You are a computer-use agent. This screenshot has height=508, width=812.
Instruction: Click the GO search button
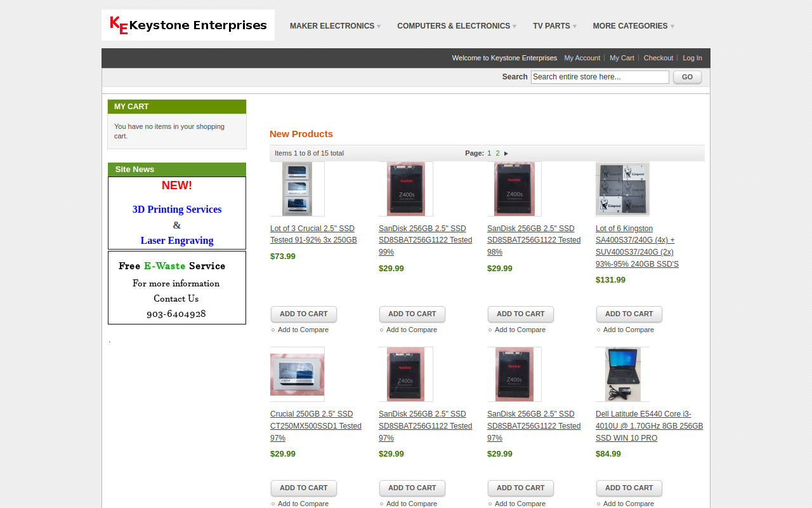(x=687, y=77)
